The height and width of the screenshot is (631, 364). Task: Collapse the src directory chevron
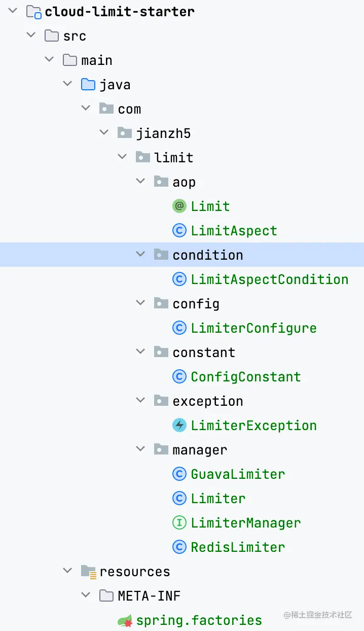click(x=31, y=36)
